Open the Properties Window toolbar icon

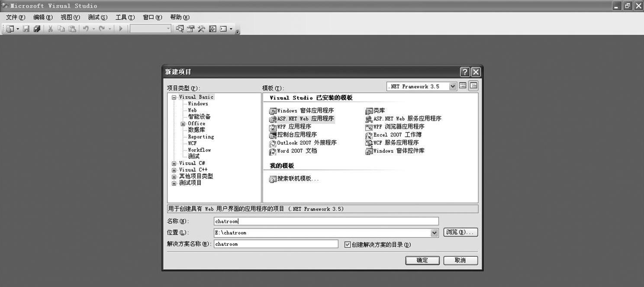pyautogui.click(x=190, y=29)
